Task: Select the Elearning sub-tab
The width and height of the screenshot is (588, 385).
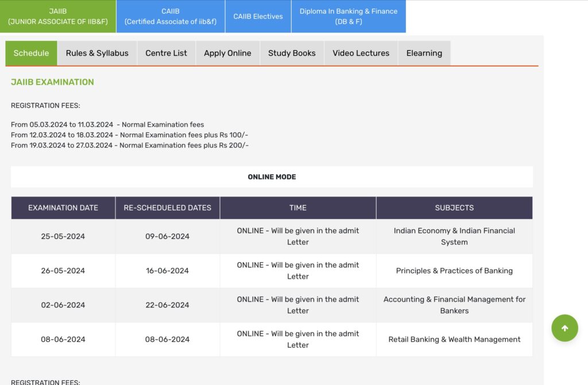Action: click(424, 53)
